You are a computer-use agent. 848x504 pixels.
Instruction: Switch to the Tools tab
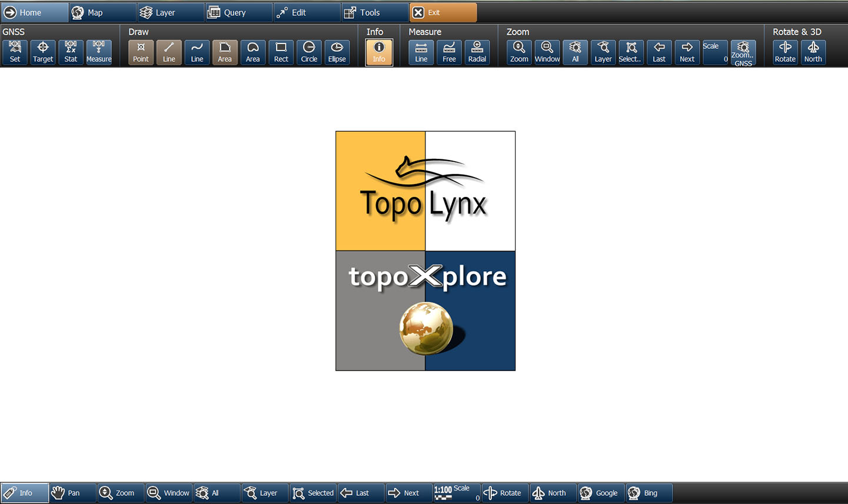(x=374, y=12)
